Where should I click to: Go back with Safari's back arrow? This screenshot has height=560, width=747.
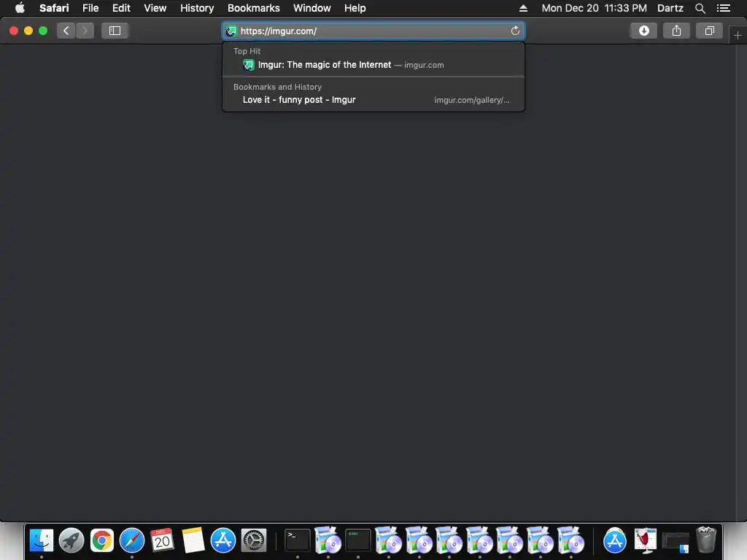coord(66,31)
